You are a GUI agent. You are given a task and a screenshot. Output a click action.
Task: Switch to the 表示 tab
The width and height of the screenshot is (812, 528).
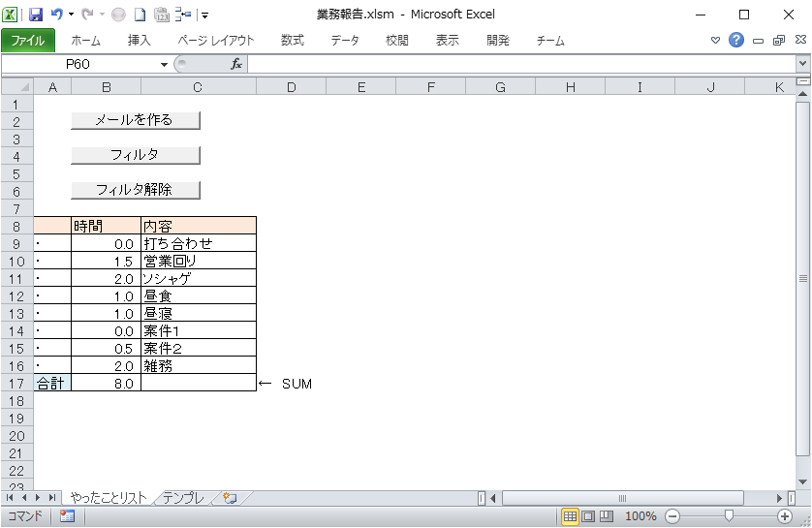[448, 41]
